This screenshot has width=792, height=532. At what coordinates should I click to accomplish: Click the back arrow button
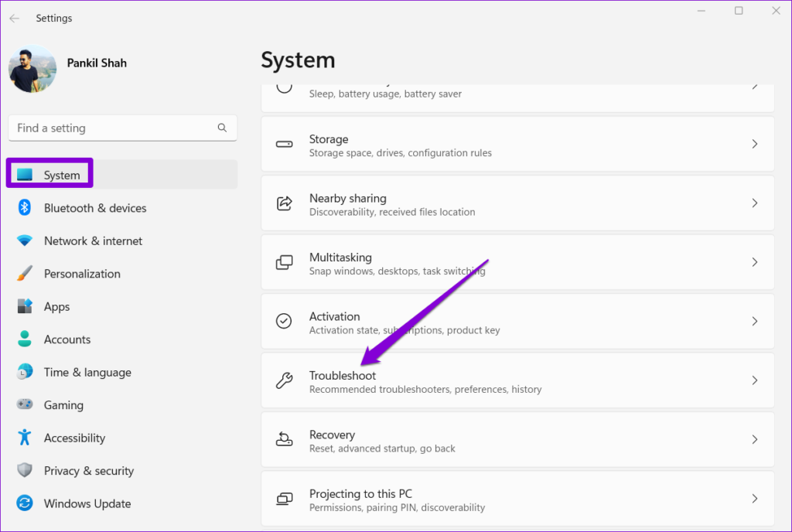tap(14, 18)
